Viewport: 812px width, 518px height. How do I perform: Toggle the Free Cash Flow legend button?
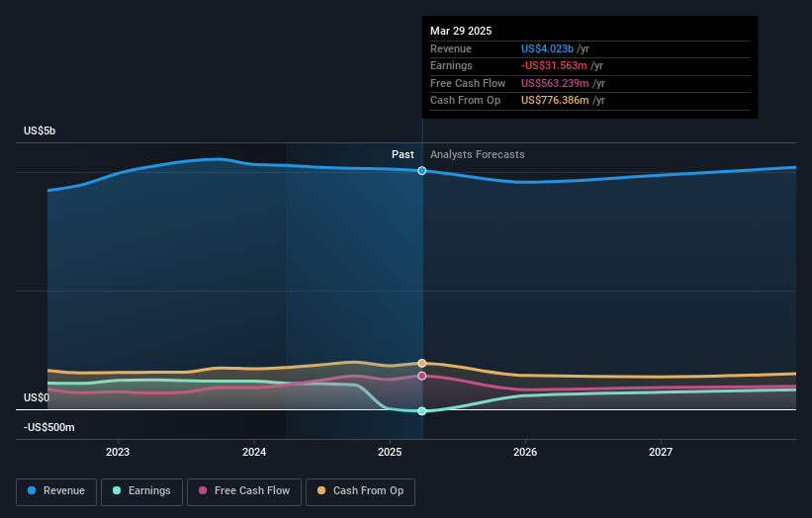(x=244, y=491)
